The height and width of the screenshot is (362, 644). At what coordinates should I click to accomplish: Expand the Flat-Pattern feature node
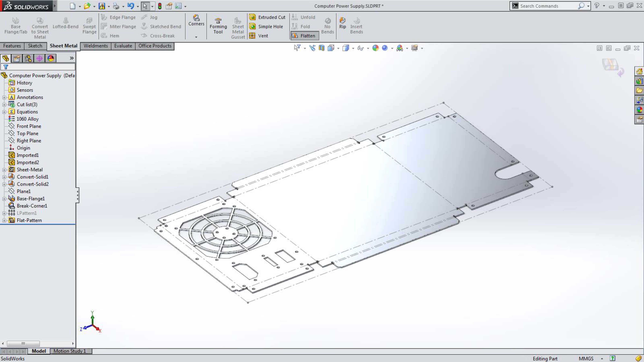click(4, 221)
